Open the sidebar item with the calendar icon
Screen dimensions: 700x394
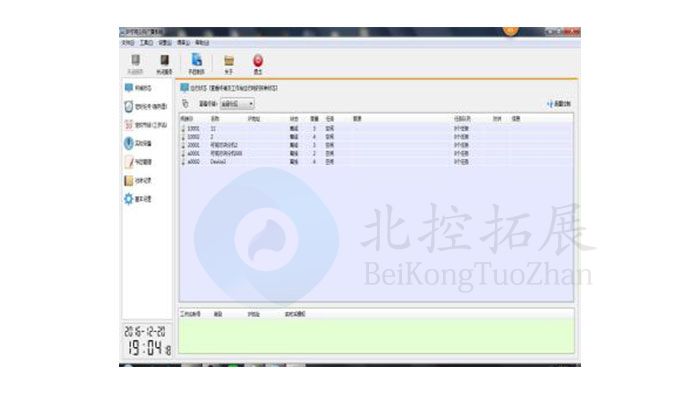tap(146, 125)
